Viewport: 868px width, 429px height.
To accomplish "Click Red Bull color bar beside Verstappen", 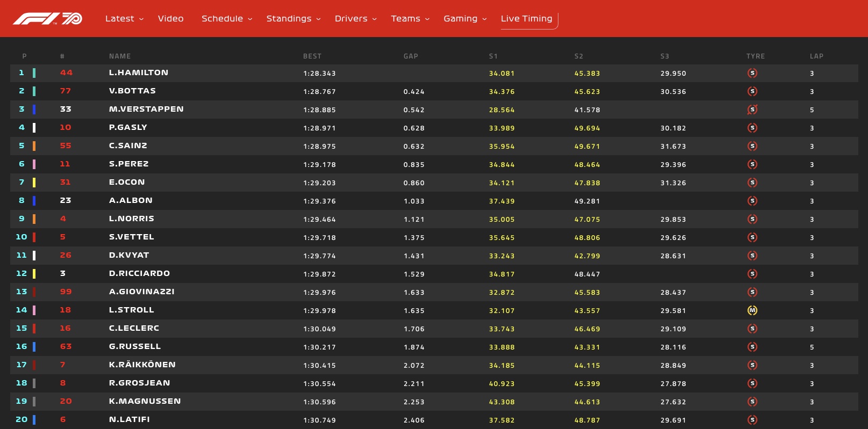I will click(x=34, y=110).
